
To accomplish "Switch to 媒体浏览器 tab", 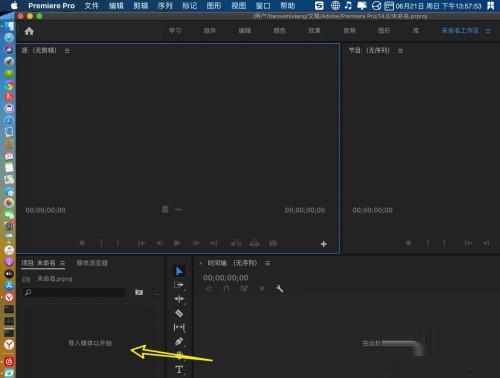I will 92,263.
